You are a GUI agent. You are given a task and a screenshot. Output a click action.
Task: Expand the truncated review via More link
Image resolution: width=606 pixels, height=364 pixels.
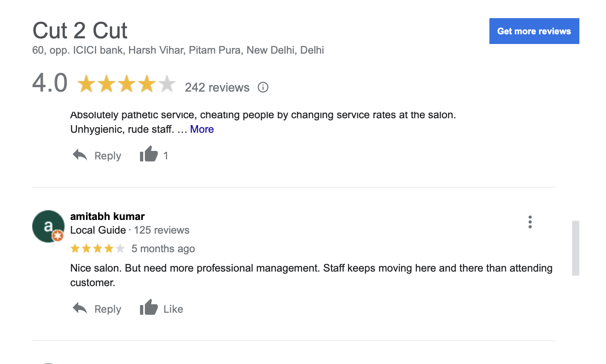(202, 129)
